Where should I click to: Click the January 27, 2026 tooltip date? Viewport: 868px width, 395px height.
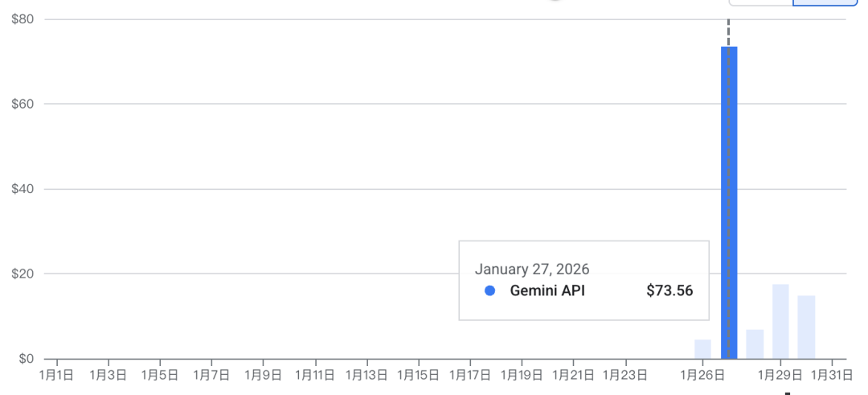(x=532, y=269)
